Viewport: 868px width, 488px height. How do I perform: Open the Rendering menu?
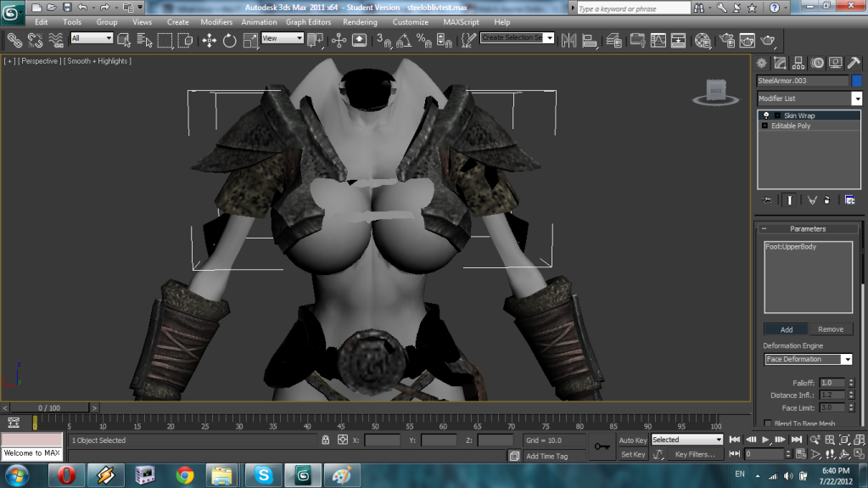360,22
